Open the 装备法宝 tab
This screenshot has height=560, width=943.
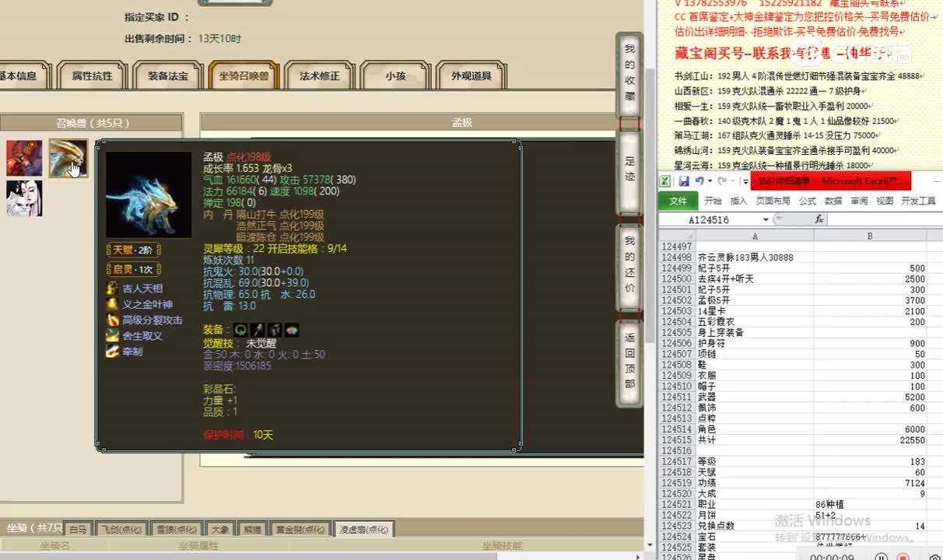[x=168, y=75]
